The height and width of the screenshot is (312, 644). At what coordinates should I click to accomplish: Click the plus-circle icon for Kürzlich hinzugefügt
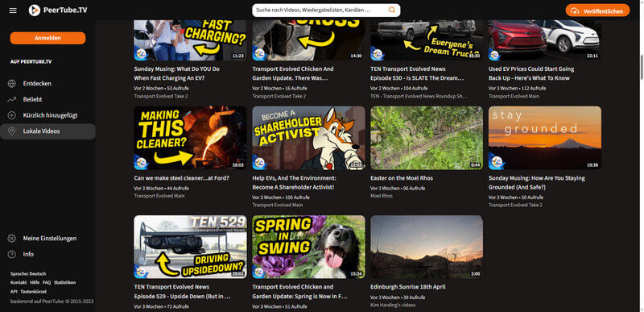tap(11, 115)
